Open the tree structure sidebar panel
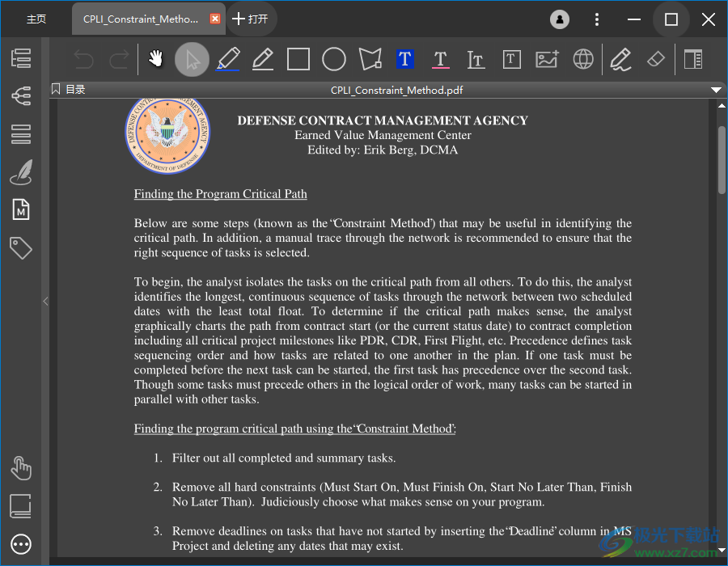 pyautogui.click(x=21, y=96)
